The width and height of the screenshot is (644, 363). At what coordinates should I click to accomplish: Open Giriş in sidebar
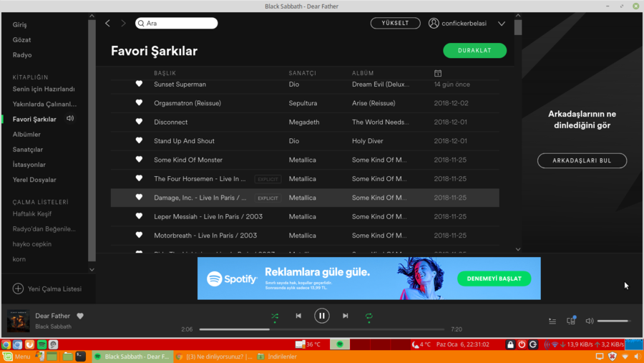(20, 24)
